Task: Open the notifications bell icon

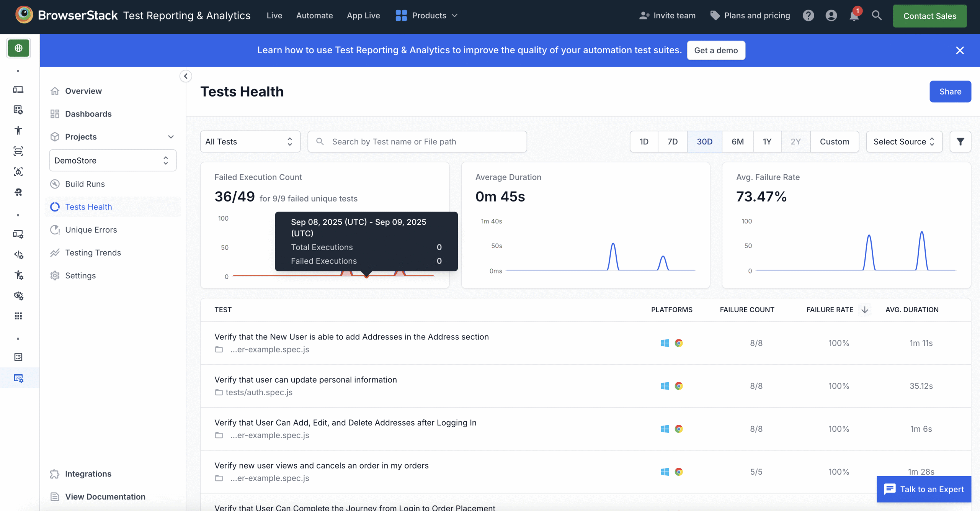Action: coord(853,16)
